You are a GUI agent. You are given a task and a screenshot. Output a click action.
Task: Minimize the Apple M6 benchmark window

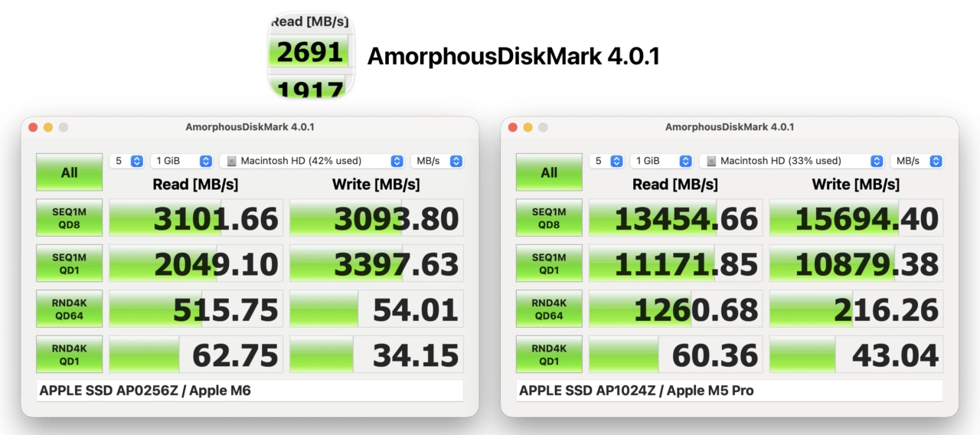click(48, 127)
